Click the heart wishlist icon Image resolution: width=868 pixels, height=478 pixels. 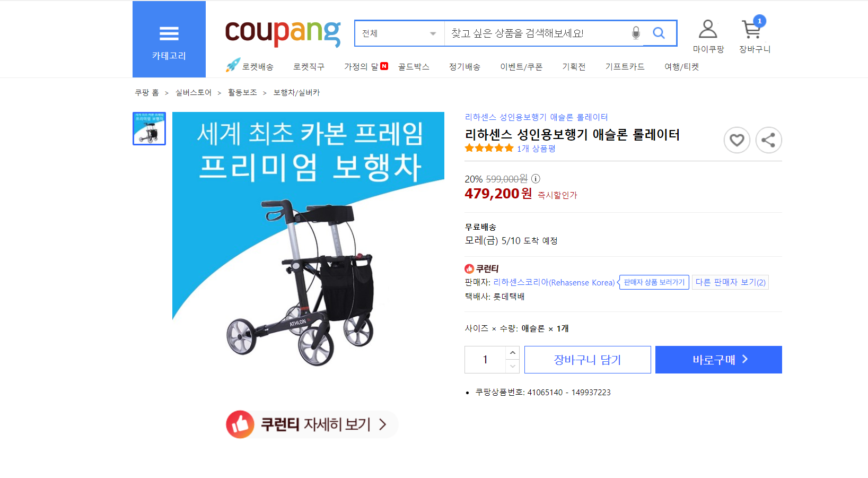pos(737,140)
